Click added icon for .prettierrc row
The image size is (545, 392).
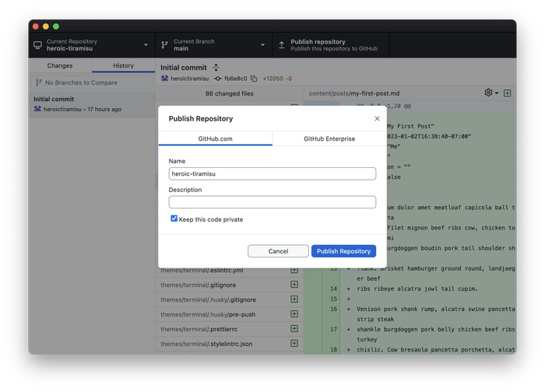coord(294,328)
